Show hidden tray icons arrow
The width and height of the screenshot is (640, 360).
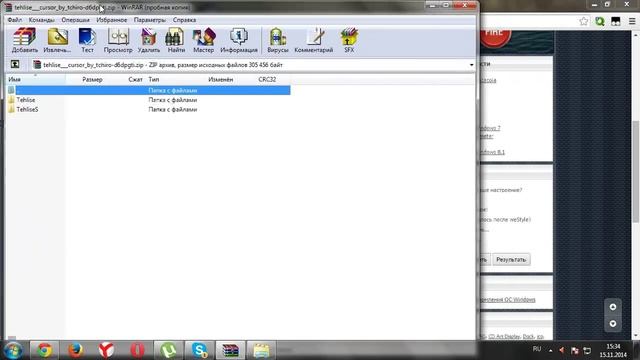coord(550,350)
